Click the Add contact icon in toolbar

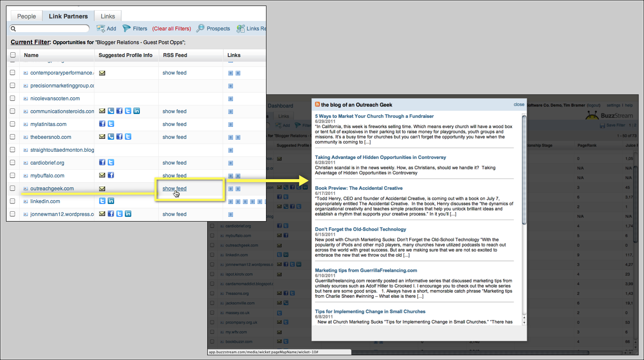pos(101,28)
